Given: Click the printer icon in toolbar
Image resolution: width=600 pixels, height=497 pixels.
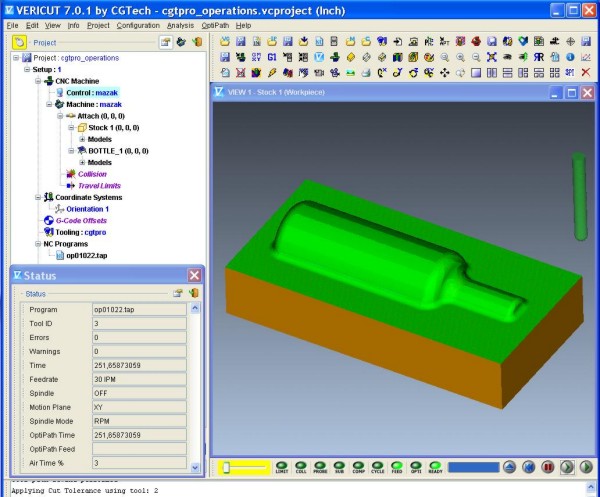Looking at the screenshot, I should (x=366, y=72).
